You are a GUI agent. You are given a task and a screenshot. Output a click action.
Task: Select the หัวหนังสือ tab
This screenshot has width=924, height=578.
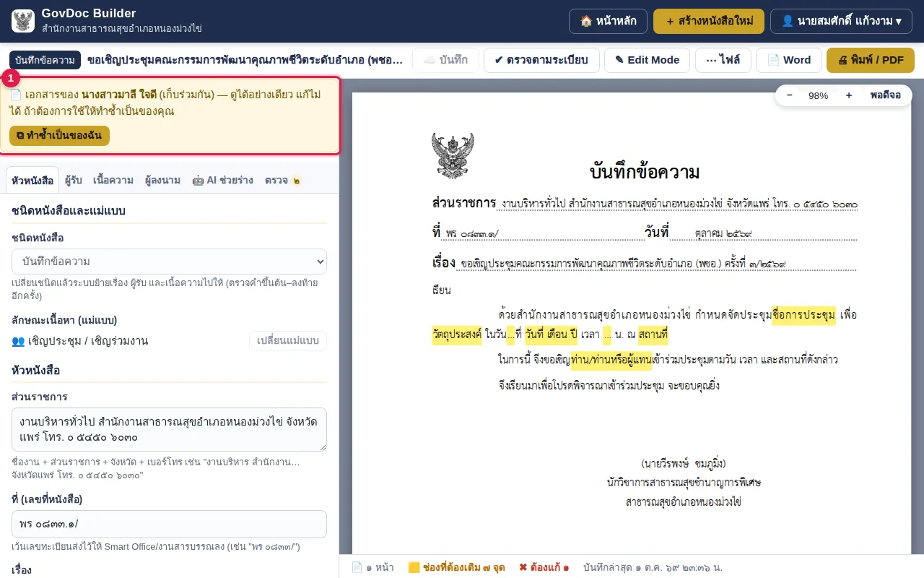(32, 180)
